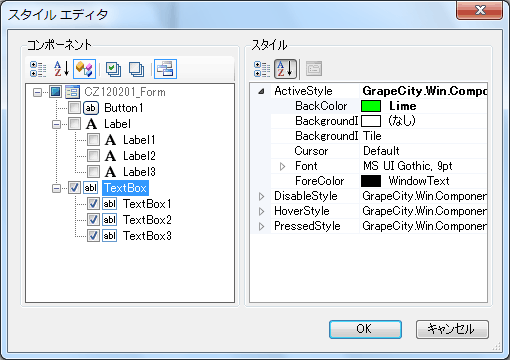510x360 pixels.
Task: Click the Check All stacked-checkbox icon
Action: tap(113, 69)
